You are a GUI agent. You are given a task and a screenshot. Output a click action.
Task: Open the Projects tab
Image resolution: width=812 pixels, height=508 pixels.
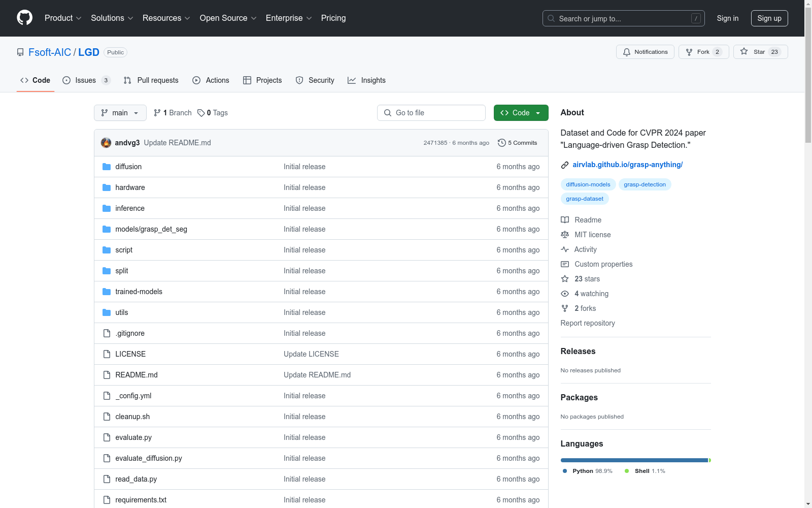coord(262,80)
